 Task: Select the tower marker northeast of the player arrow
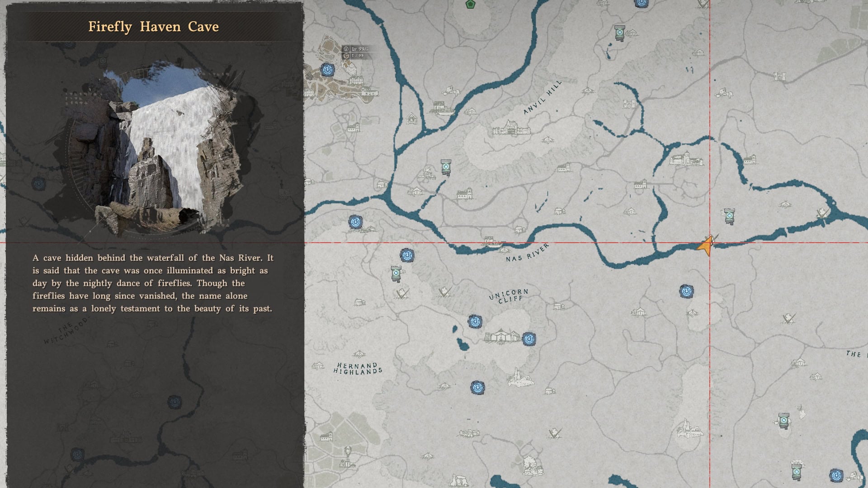[x=729, y=216]
